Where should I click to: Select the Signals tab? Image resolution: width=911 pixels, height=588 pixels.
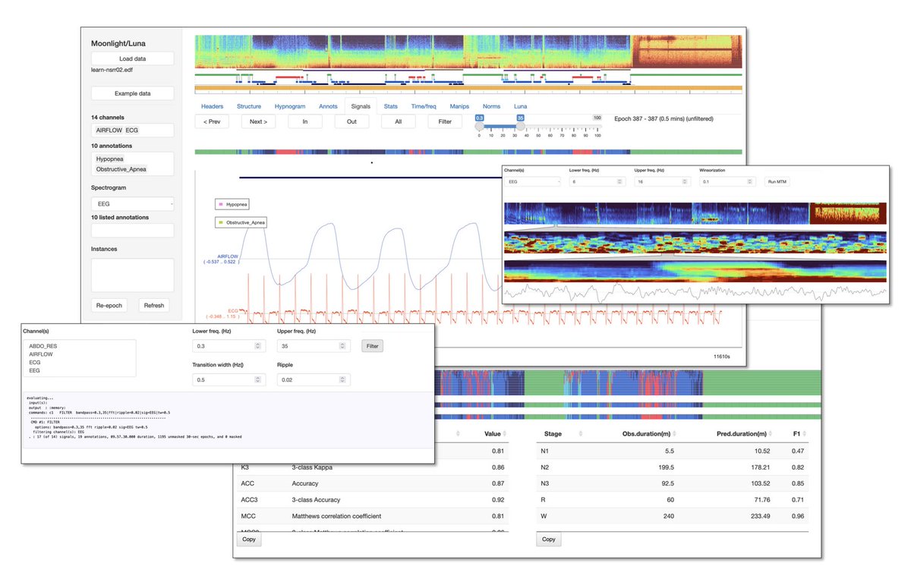[x=361, y=106]
